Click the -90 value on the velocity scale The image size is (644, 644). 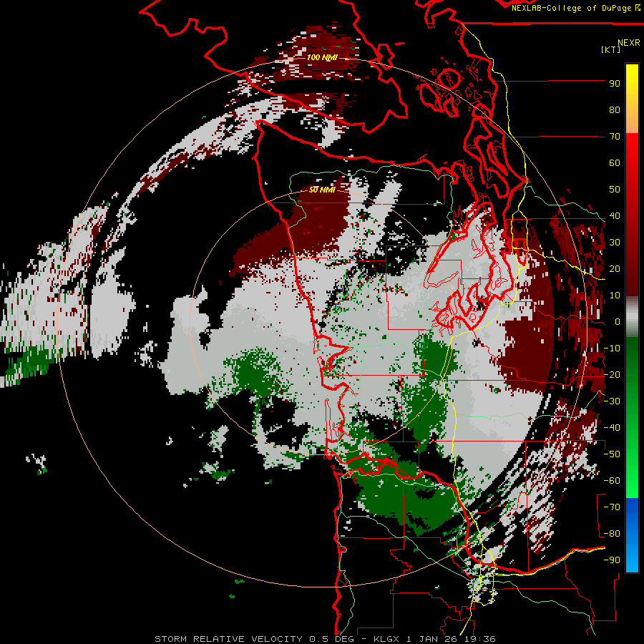(x=612, y=560)
